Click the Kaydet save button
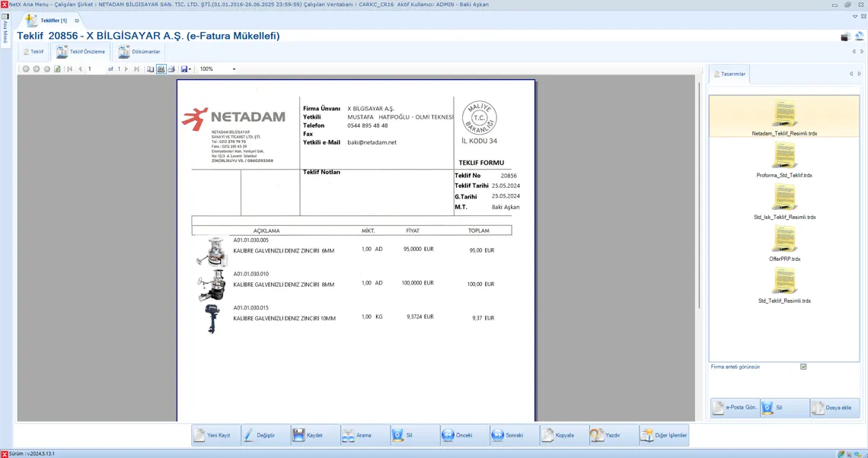868x458 pixels. [315, 435]
